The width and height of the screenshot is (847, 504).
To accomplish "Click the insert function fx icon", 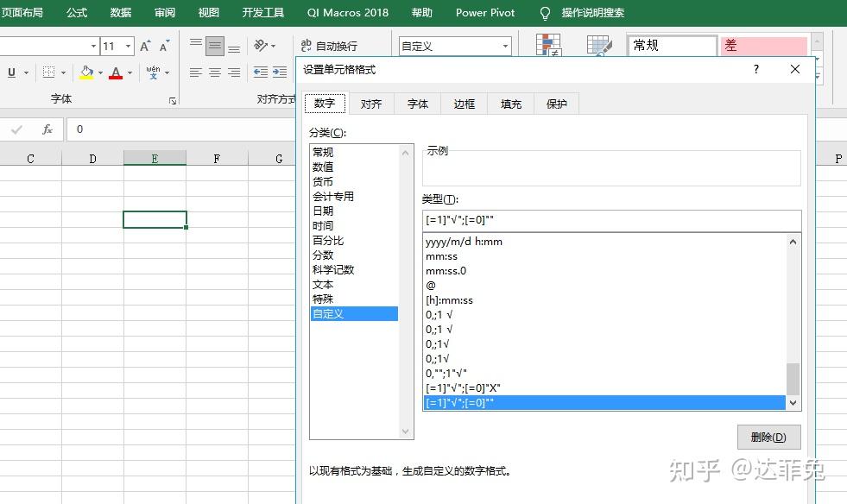I will point(47,129).
